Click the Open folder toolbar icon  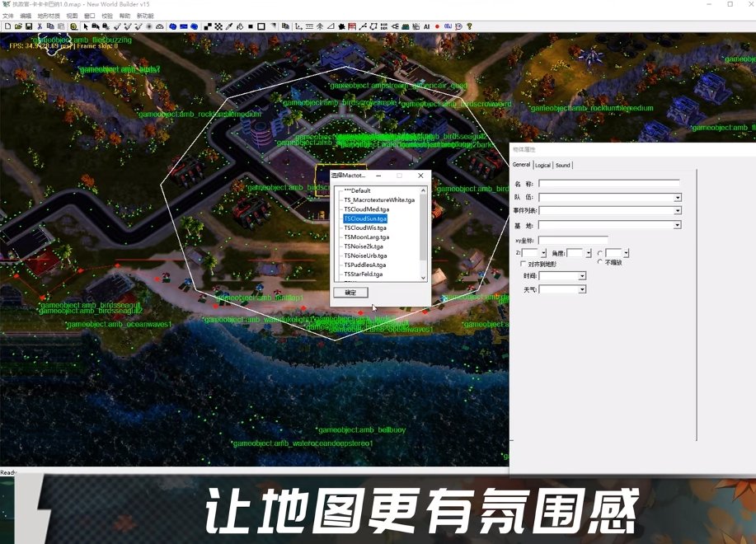point(18,26)
